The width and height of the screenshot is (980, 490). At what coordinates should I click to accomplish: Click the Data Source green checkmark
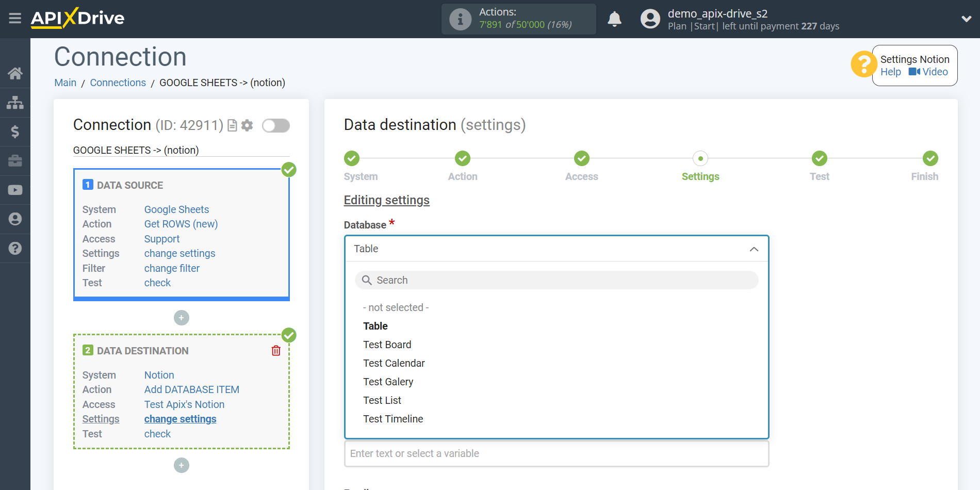289,169
